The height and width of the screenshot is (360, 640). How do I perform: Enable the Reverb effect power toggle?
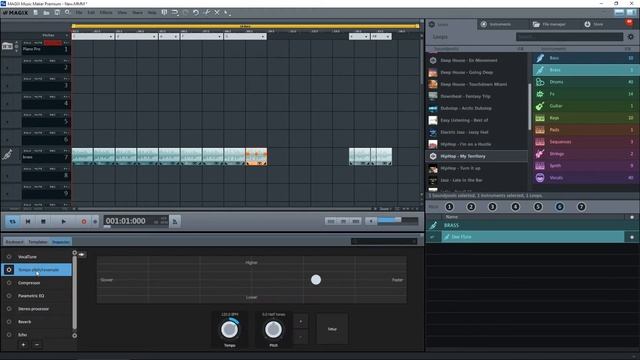click(x=9, y=322)
